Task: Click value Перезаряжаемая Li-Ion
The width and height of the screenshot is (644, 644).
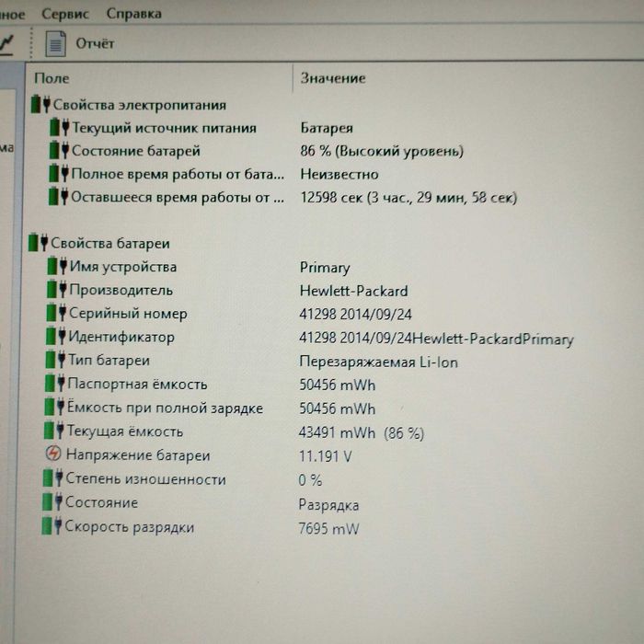Action: (378, 362)
